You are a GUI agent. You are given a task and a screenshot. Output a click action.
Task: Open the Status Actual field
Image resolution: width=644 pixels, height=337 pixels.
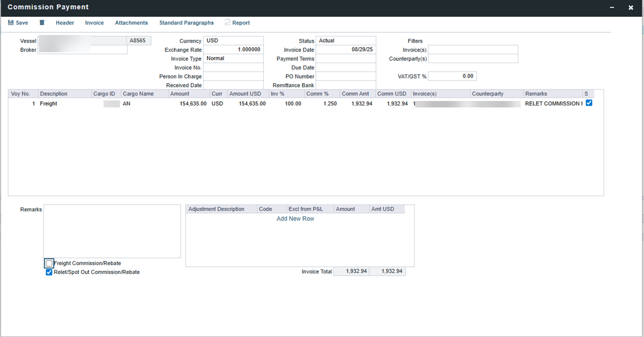345,41
